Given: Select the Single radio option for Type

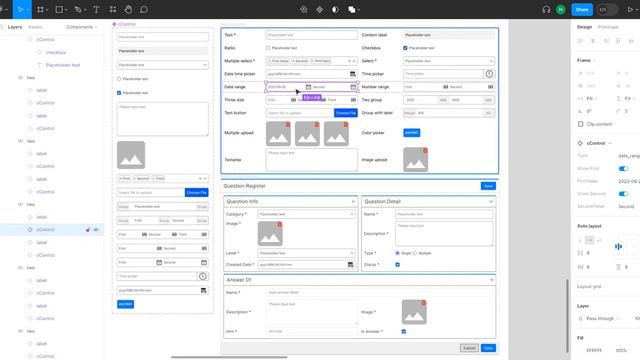Looking at the screenshot, I should (x=398, y=253).
